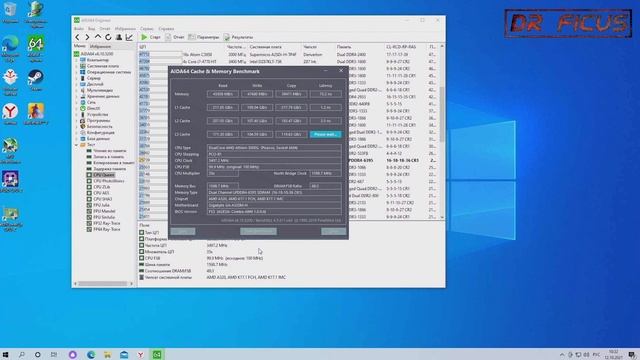The height and width of the screenshot is (360, 640).
Task: Click the graph chart toolbar icon
Action: tap(129, 37)
